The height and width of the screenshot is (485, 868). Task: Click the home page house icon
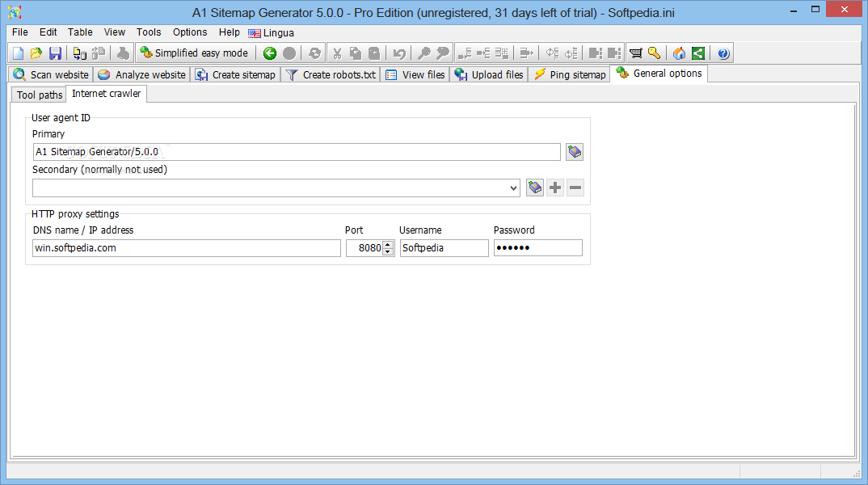(679, 53)
